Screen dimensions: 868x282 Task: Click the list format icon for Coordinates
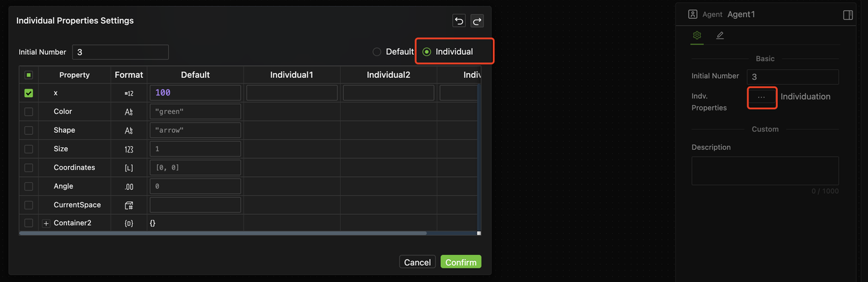coord(129,167)
